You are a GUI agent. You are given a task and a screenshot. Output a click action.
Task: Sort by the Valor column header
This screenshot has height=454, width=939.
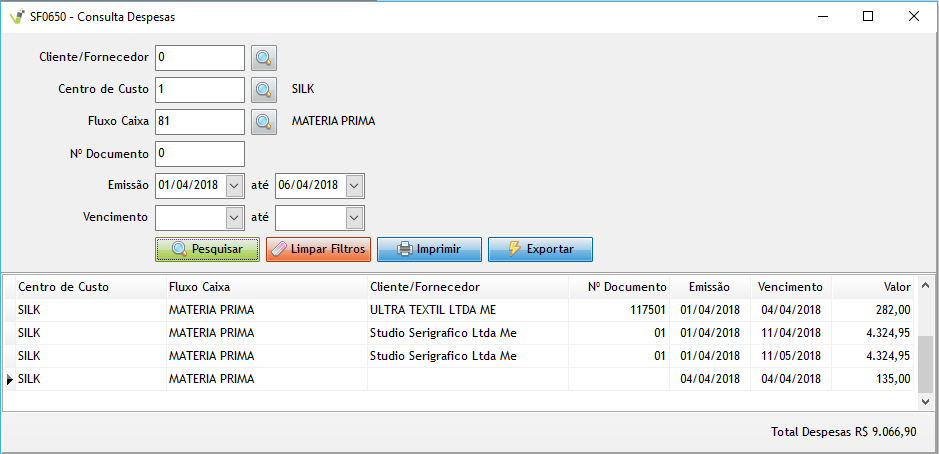pos(896,287)
